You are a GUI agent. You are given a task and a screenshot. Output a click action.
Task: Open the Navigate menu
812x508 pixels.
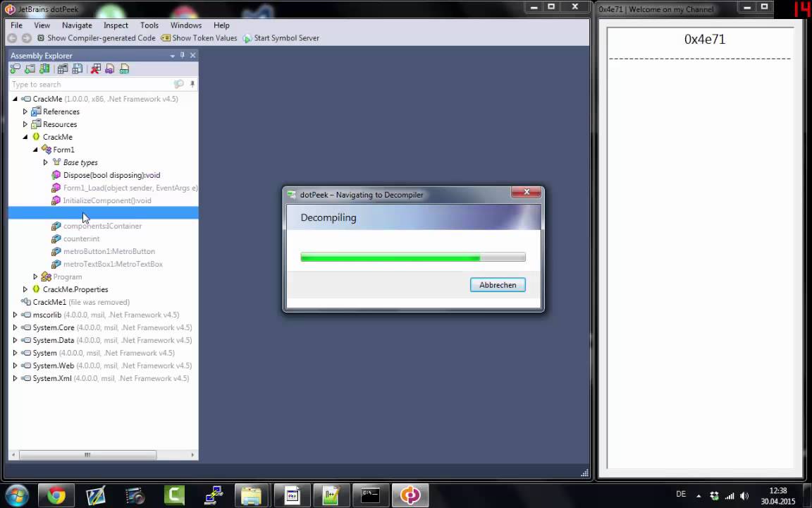click(77, 25)
